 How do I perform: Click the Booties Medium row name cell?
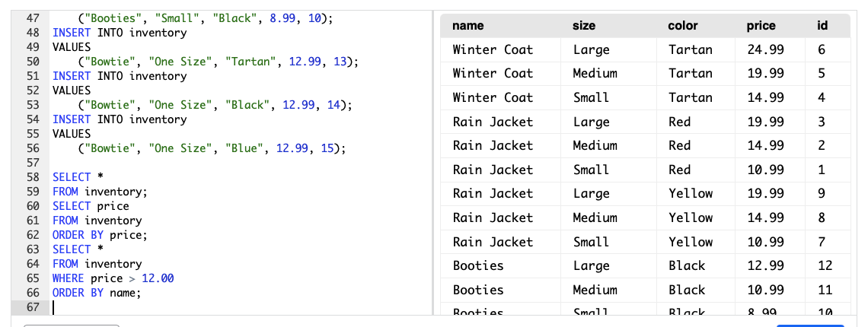478,290
